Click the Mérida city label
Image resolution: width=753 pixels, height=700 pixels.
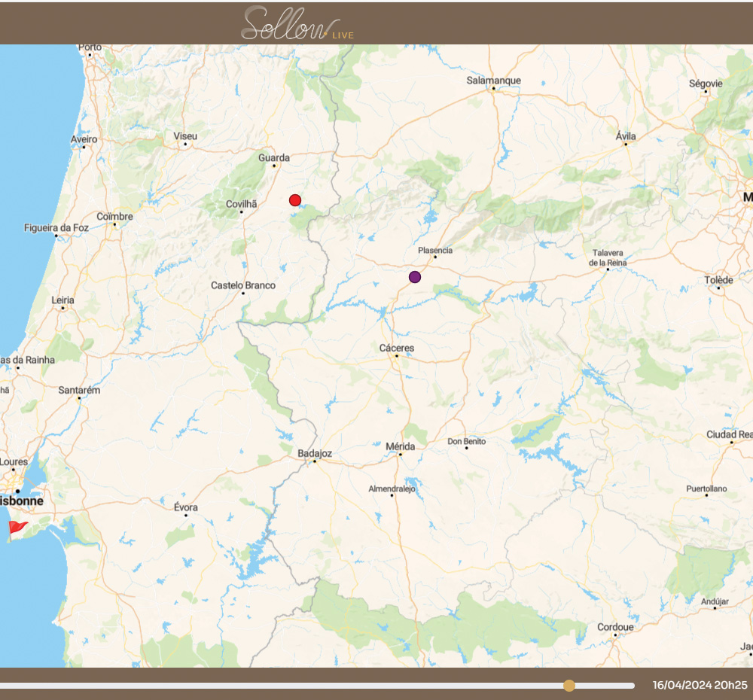(x=400, y=446)
